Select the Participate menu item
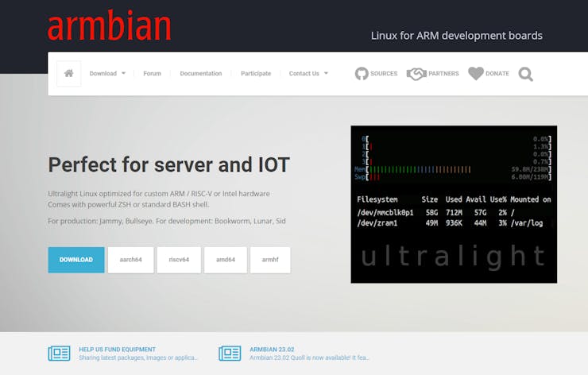This screenshot has height=375, width=588. (x=256, y=74)
